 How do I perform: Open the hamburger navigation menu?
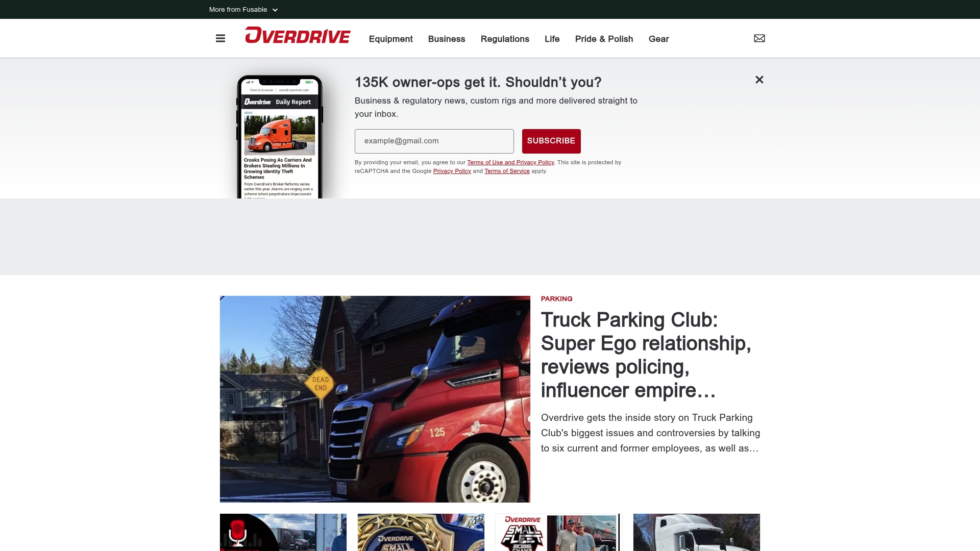coord(220,39)
